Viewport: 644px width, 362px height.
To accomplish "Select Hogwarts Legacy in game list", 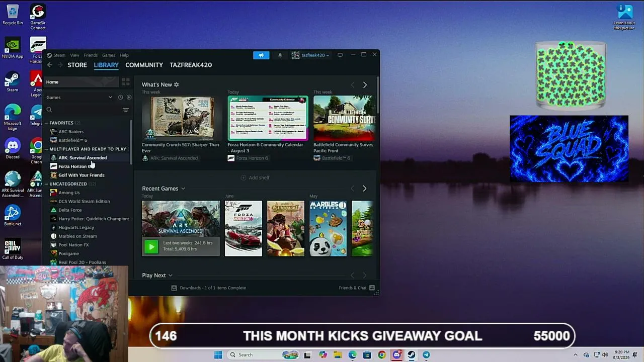I will pyautogui.click(x=76, y=227).
